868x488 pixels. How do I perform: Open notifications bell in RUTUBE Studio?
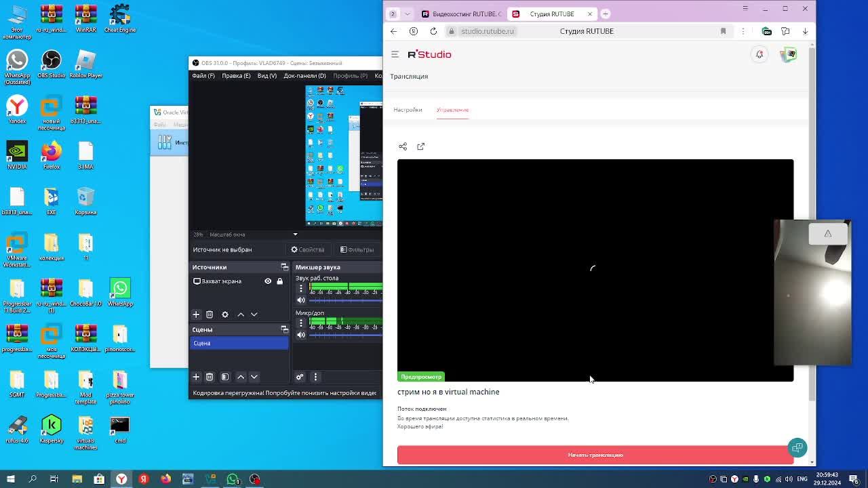coord(759,54)
